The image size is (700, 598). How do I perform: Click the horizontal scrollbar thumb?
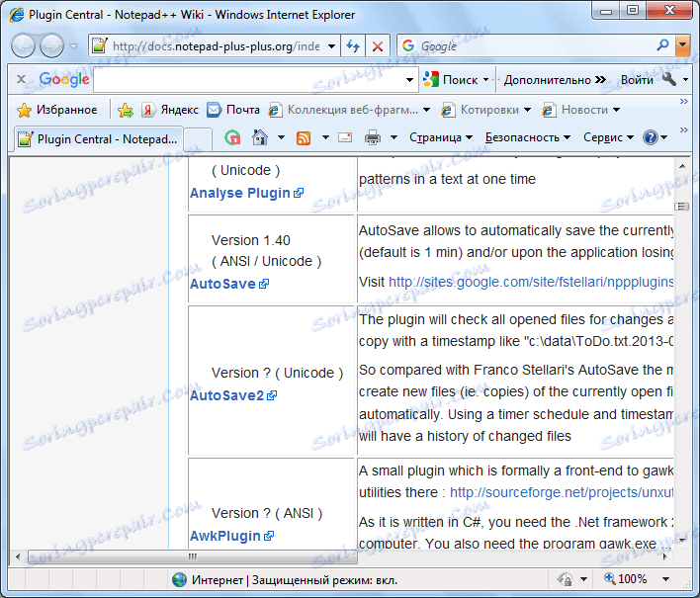pos(192,556)
